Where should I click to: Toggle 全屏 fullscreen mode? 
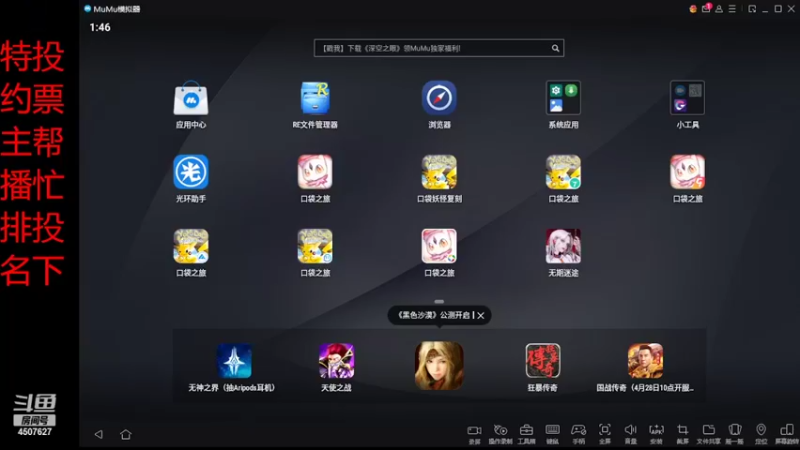coord(605,434)
